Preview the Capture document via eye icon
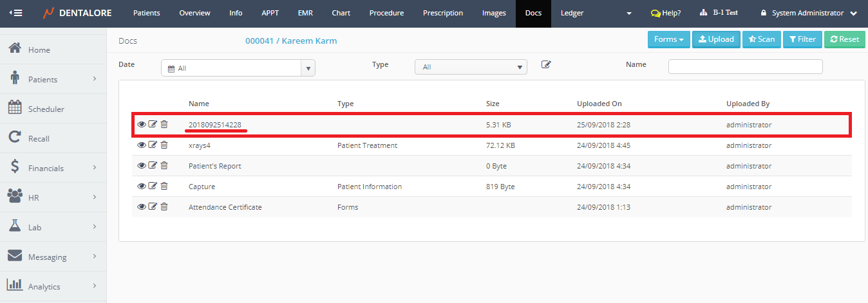Image resolution: width=868 pixels, height=303 pixels. pos(142,187)
